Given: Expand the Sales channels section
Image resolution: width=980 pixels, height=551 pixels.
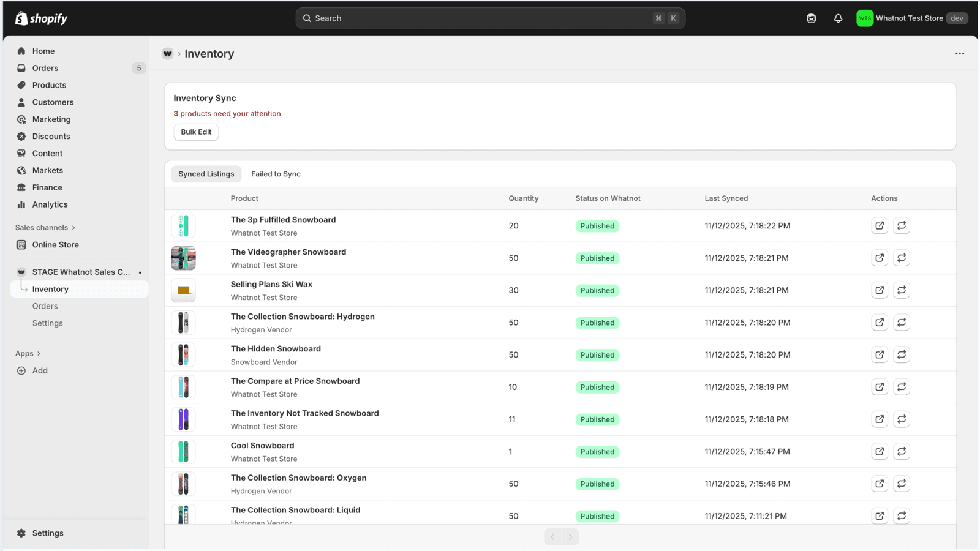Looking at the screenshot, I should (x=45, y=228).
